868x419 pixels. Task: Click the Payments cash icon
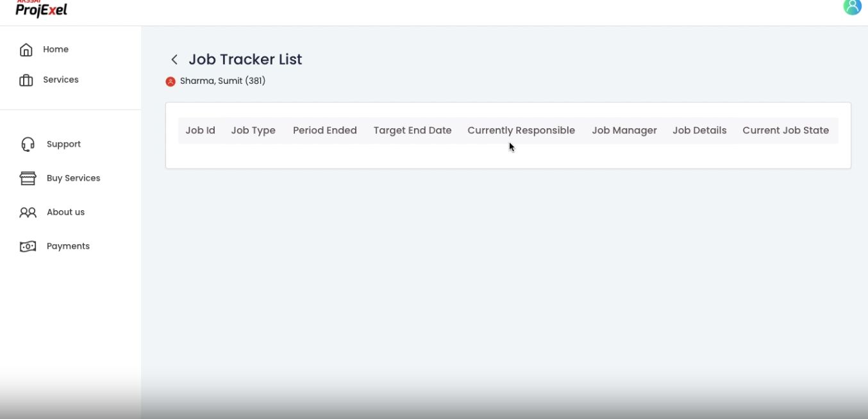click(28, 246)
